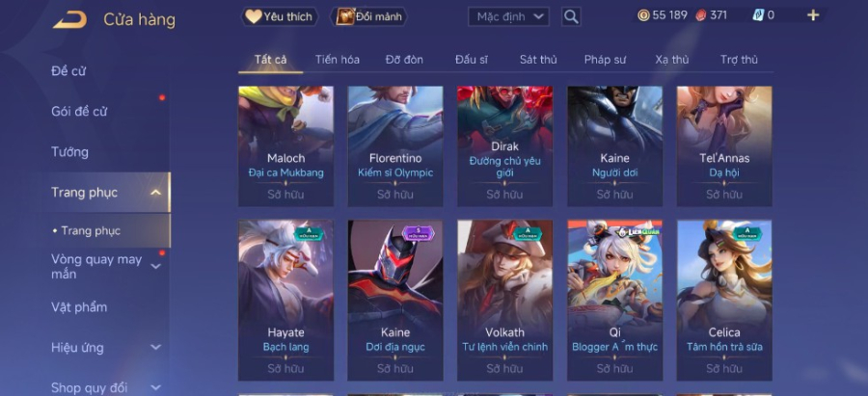Open Đổi mảnh fragment exchange chest
The height and width of the screenshot is (396, 868).
[x=368, y=16]
